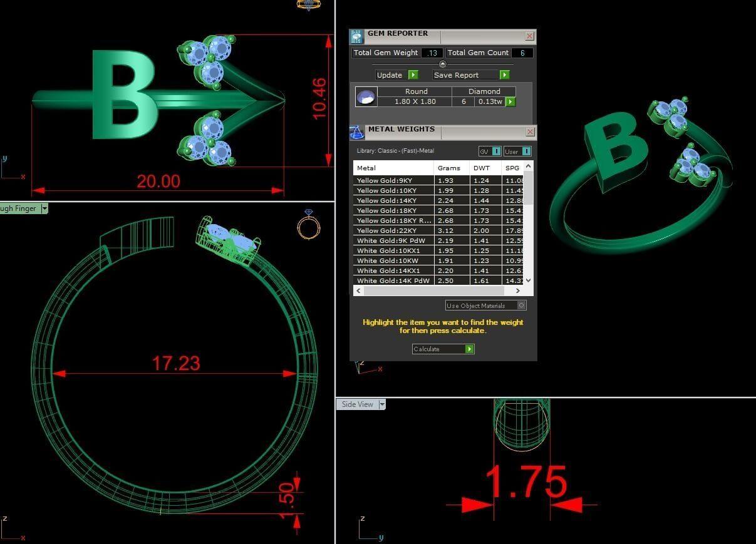The height and width of the screenshot is (544, 756).
Task: Close the Metal Weights panel
Action: tap(530, 132)
